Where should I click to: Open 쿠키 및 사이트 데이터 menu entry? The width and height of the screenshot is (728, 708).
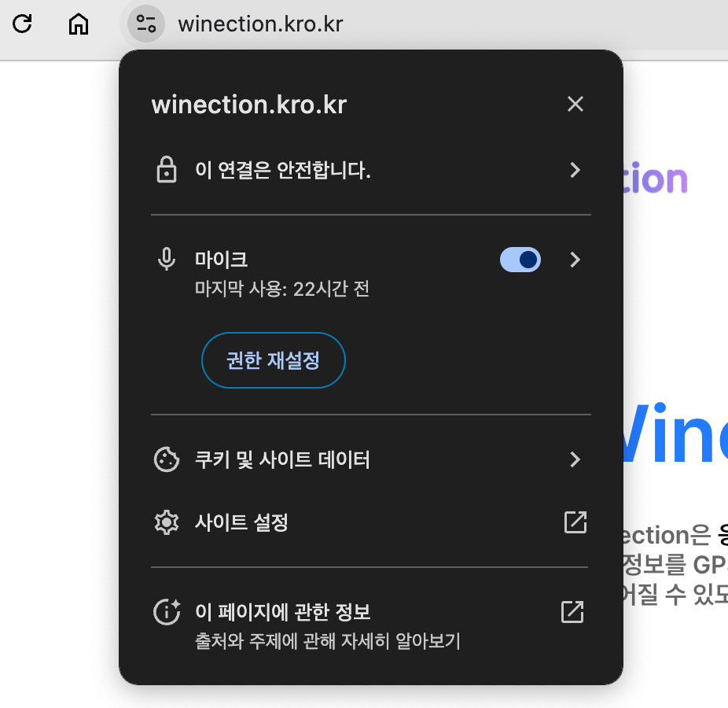370,459
